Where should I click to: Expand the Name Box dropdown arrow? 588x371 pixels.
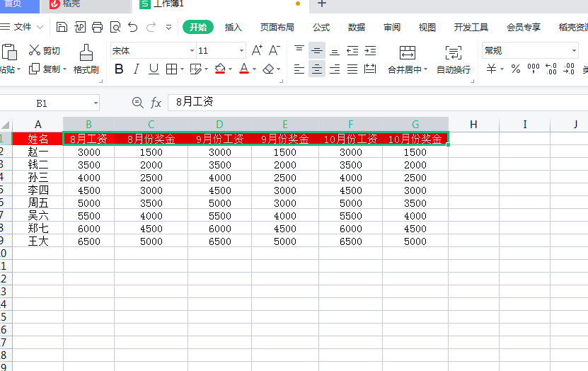point(96,103)
